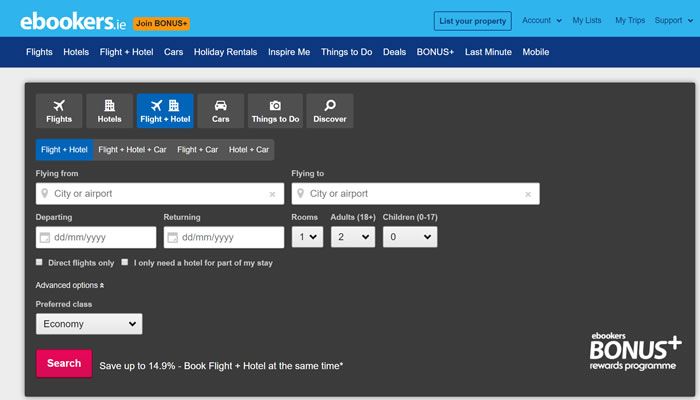Select the Flight + Hotel + Car option
Image resolution: width=700 pixels, height=400 pixels.
[132, 150]
